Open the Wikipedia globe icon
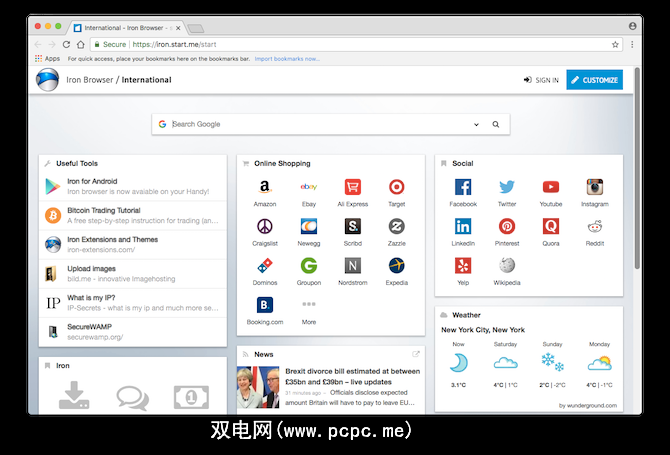 pyautogui.click(x=507, y=265)
